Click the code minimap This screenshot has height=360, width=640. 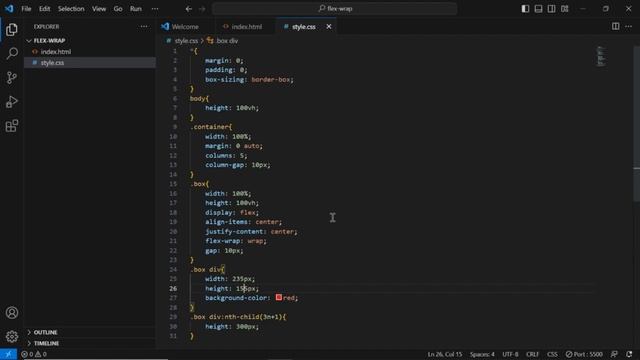(601, 56)
